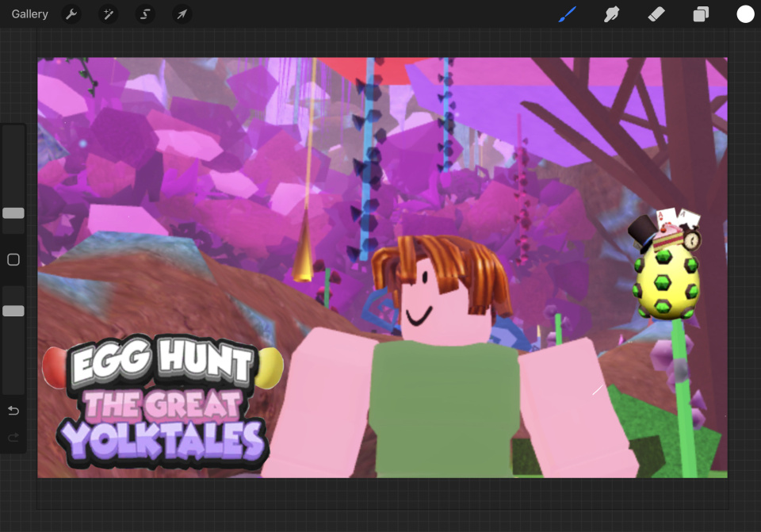Open the Actions wrench menu
This screenshot has height=532, width=761.
pyautogui.click(x=71, y=14)
